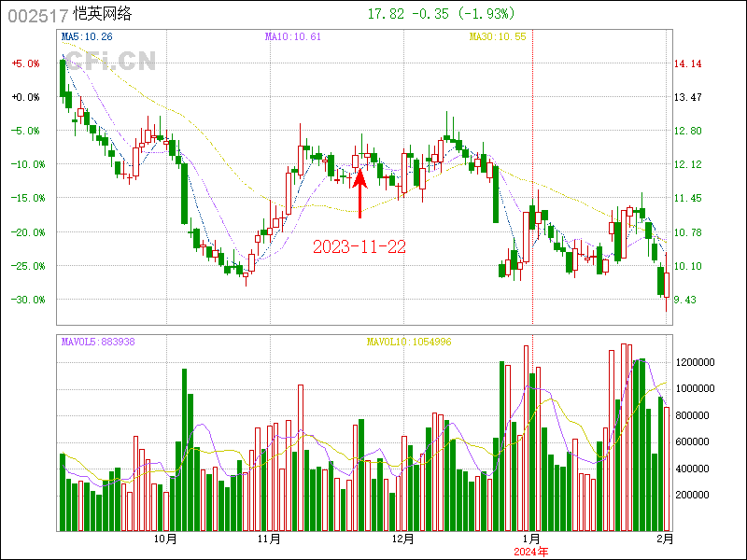Jump to the 12月 time axis label

[403, 539]
